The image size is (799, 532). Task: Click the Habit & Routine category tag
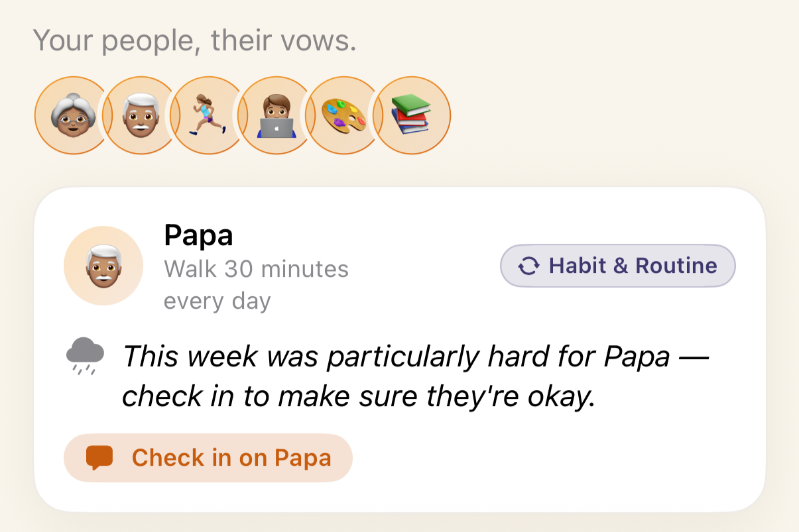pyautogui.click(x=618, y=266)
